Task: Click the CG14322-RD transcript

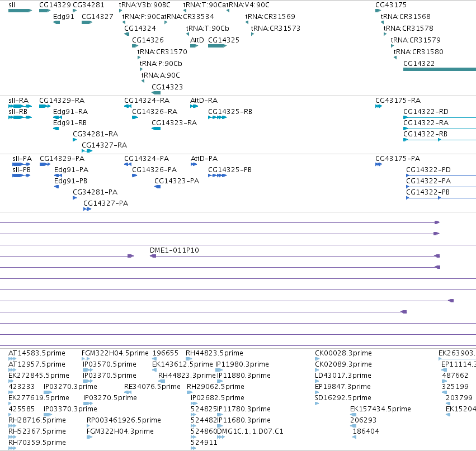Action: (x=440, y=117)
